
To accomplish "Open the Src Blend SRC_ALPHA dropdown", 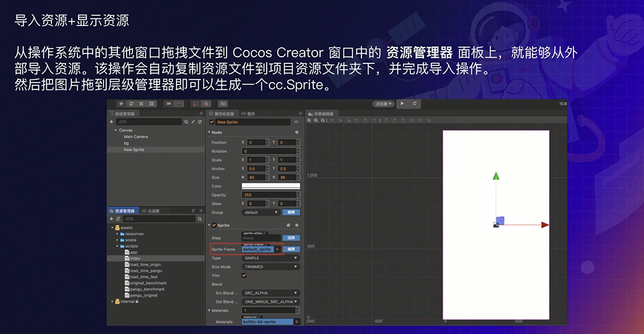I will click(x=271, y=293).
